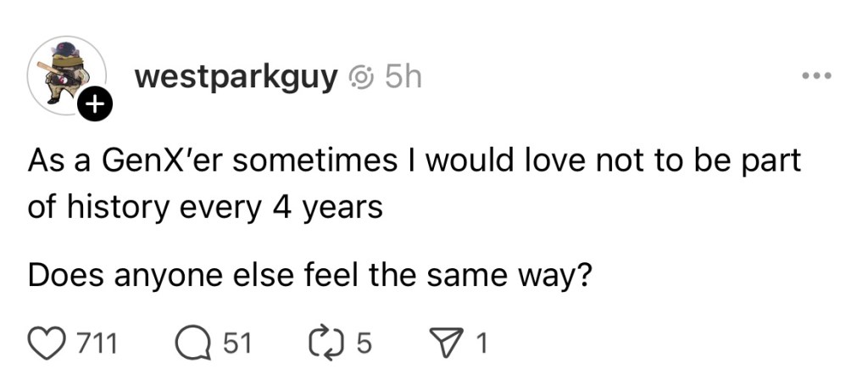
Task: View the 51 replies count
Action: tap(236, 344)
